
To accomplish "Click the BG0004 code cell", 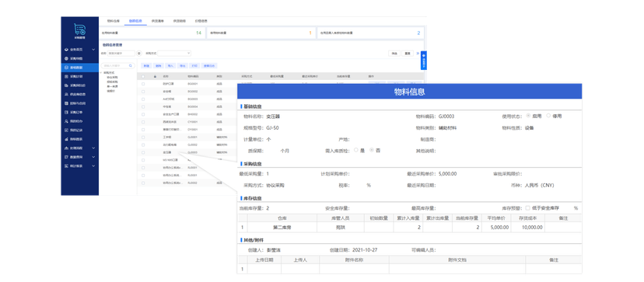I will click(x=193, y=106).
